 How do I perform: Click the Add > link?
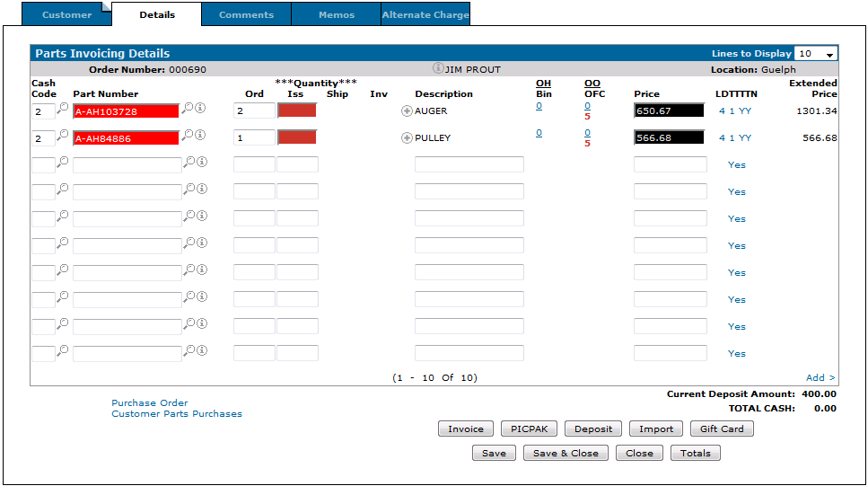pos(820,377)
